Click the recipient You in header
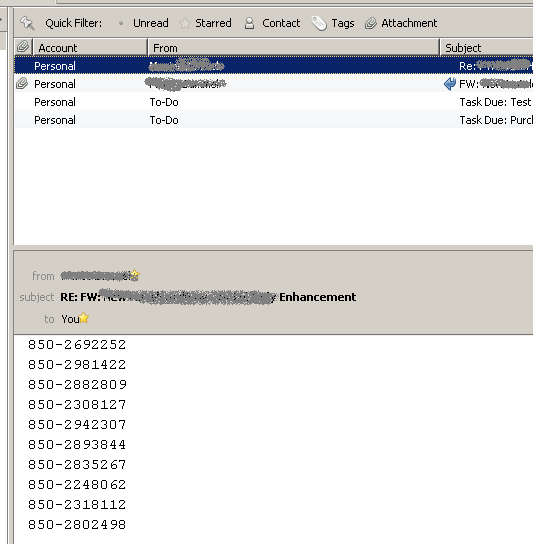This screenshot has height=544, width=533. pyautogui.click(x=70, y=319)
